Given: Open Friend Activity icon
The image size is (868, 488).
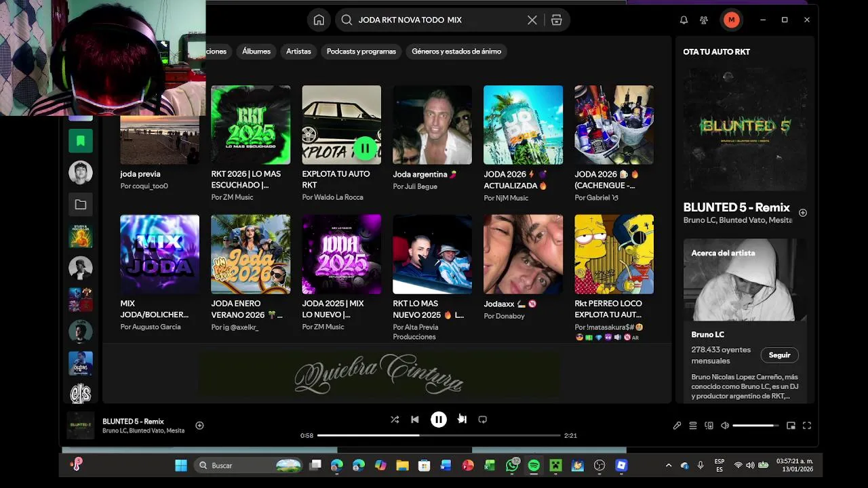Looking at the screenshot, I should coord(704,20).
